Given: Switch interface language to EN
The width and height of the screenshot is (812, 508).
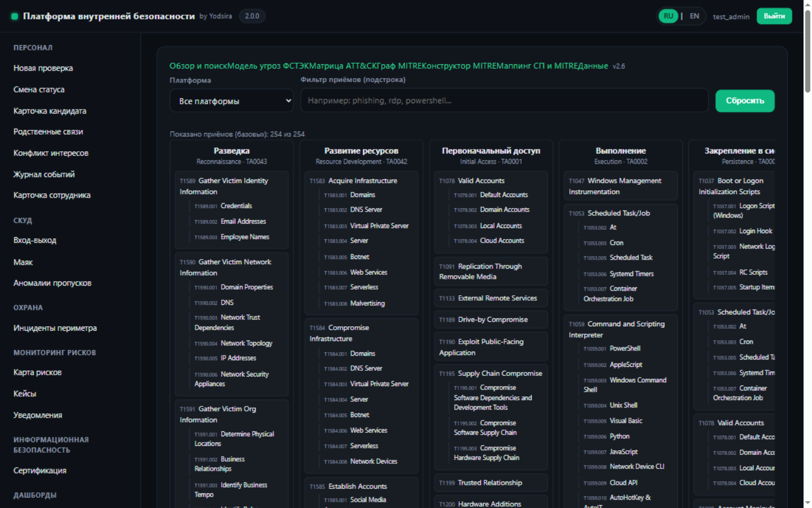Looking at the screenshot, I should [x=694, y=16].
